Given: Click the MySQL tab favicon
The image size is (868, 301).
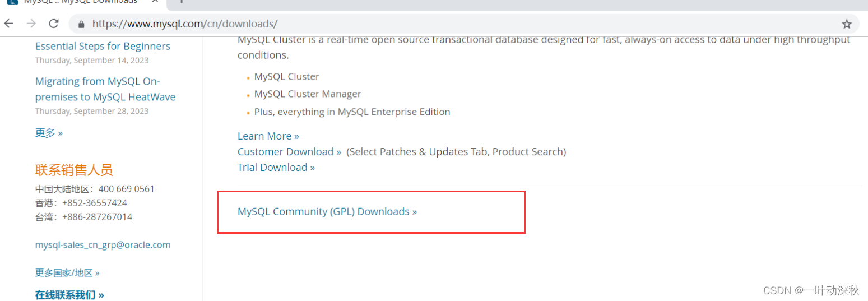Looking at the screenshot, I should pos(12,2).
